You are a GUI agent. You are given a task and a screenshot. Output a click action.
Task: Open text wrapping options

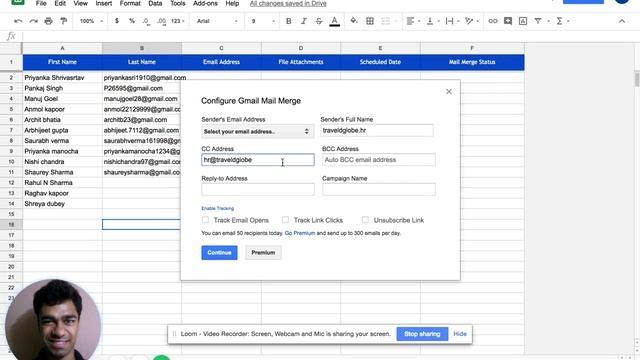(x=451, y=21)
